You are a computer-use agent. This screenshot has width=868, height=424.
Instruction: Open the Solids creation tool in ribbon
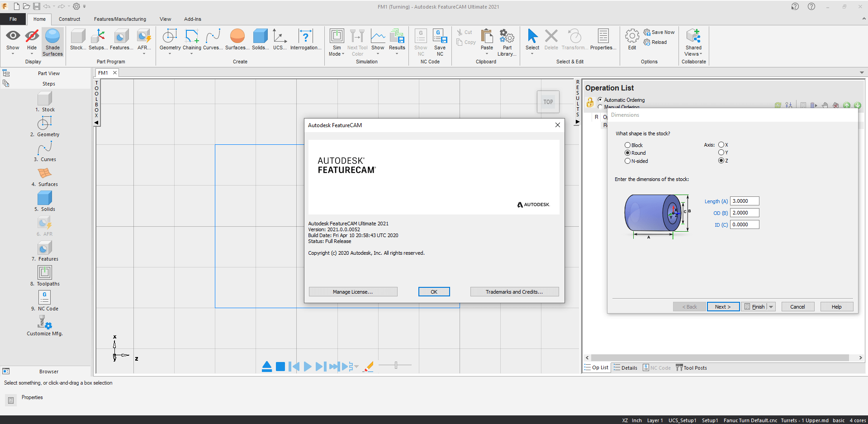(260, 39)
